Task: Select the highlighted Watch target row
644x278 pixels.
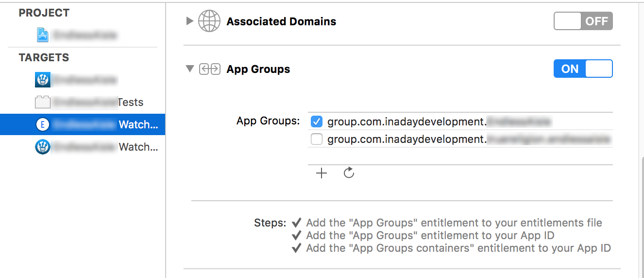Action: (97, 125)
